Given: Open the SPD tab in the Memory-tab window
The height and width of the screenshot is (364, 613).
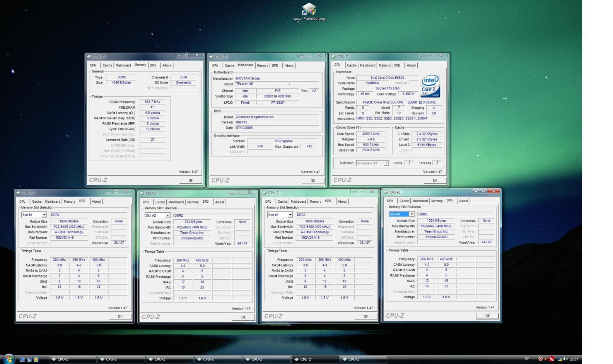Looking at the screenshot, I should (x=153, y=65).
